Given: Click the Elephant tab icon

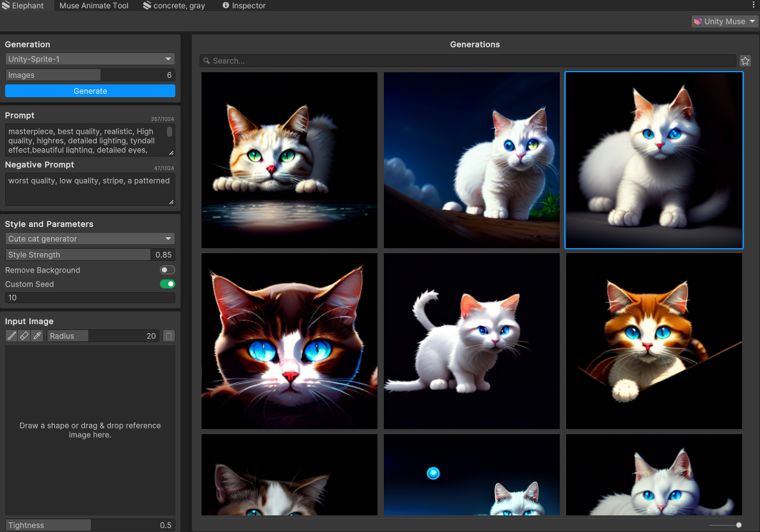Looking at the screenshot, I should click(x=6, y=5).
